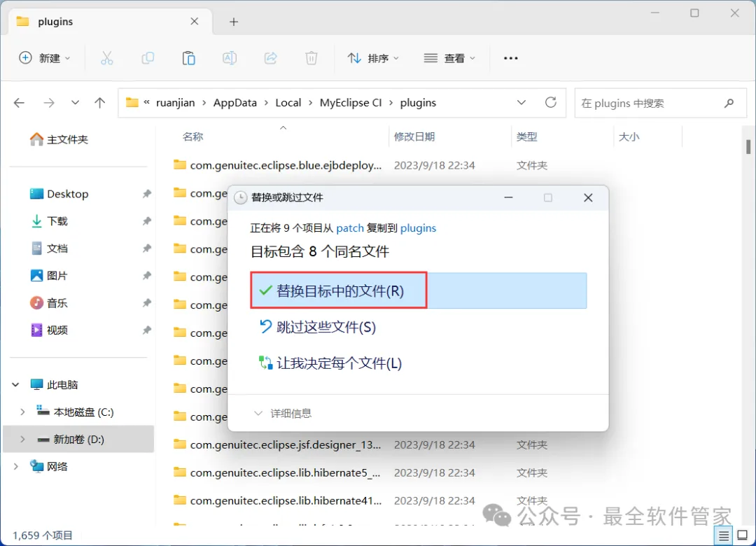The height and width of the screenshot is (546, 756).
Task: Click the Paste clipboard icon
Action: [188, 58]
